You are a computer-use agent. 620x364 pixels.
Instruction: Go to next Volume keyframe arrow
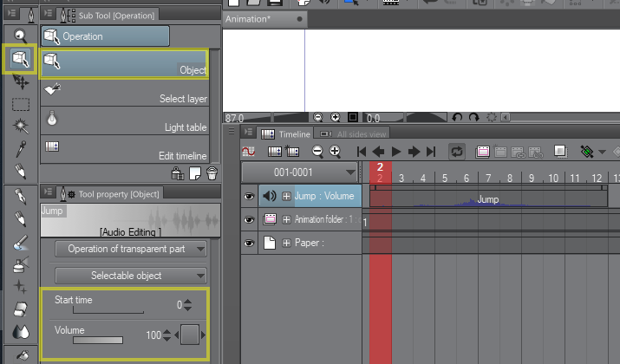coord(203,335)
